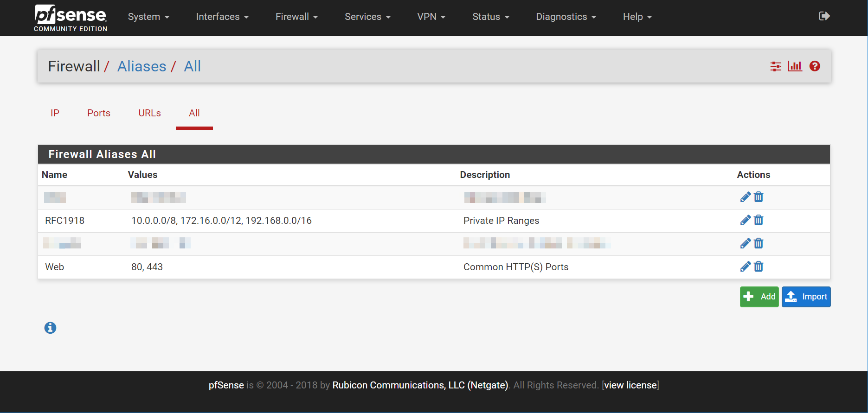Delete the Web alias with the trash icon
The height and width of the screenshot is (413, 868).
[759, 267]
